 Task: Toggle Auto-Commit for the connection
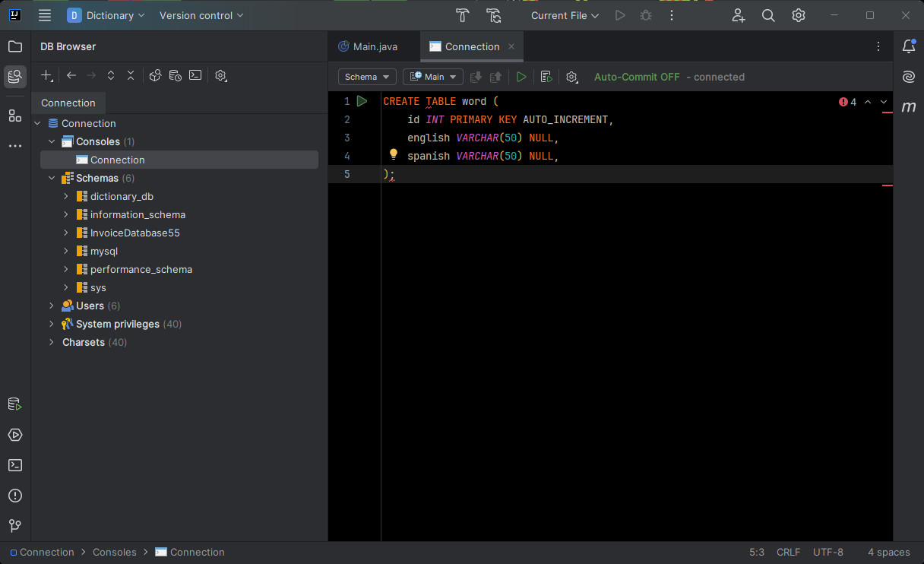pyautogui.click(x=637, y=77)
